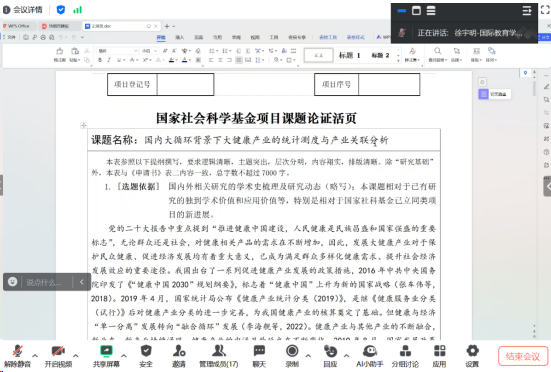Open the 应用 apps panel
Screen dimensions: 551x372
tap(439, 355)
